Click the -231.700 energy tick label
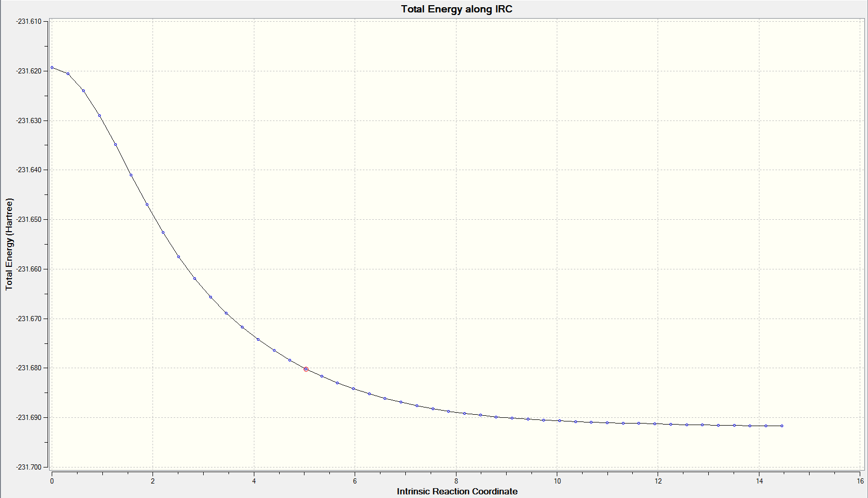The height and width of the screenshot is (498, 868). coord(29,467)
